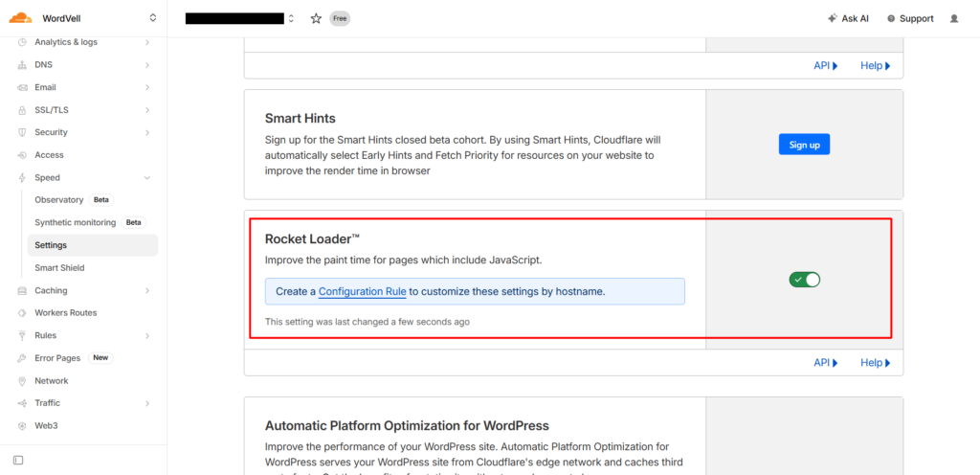Click the Ask AI sparkle icon

coord(832,19)
